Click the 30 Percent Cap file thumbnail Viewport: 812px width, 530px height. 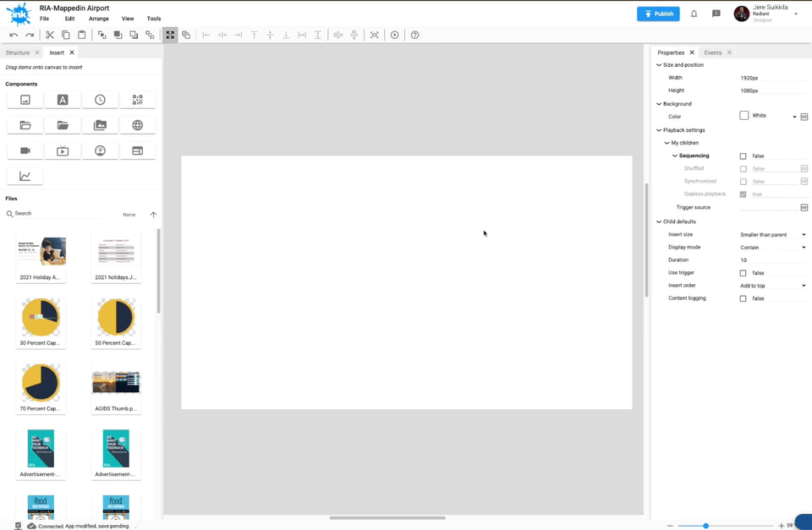pyautogui.click(x=41, y=318)
